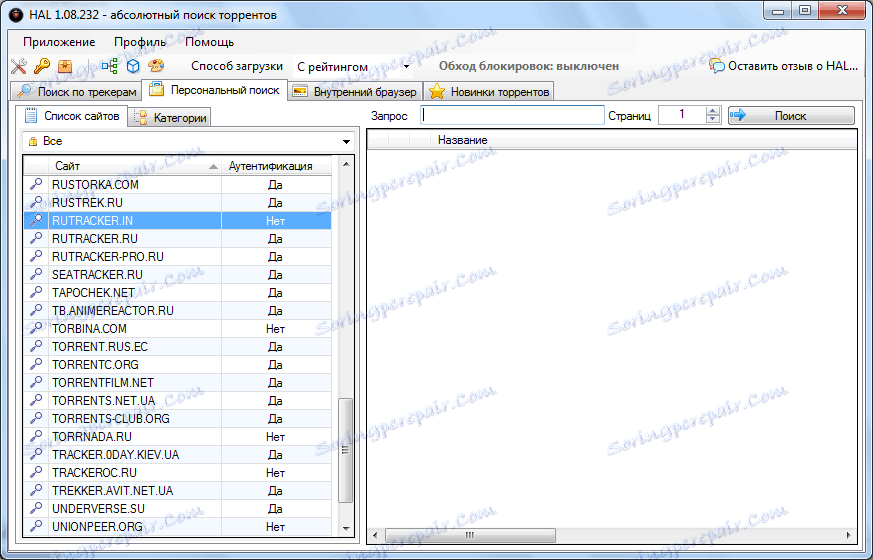Open settings via wrench-screwdriver toolbar icon
873x560 pixels.
pos(18,66)
